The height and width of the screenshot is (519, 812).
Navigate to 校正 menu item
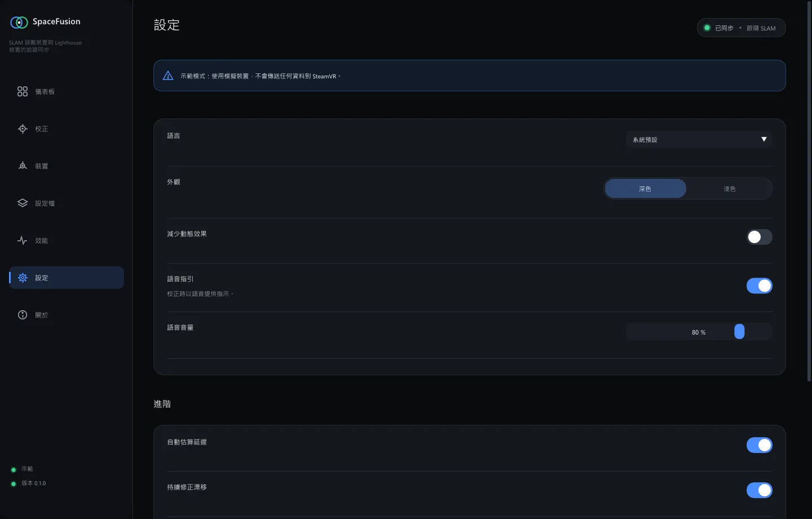(67, 129)
